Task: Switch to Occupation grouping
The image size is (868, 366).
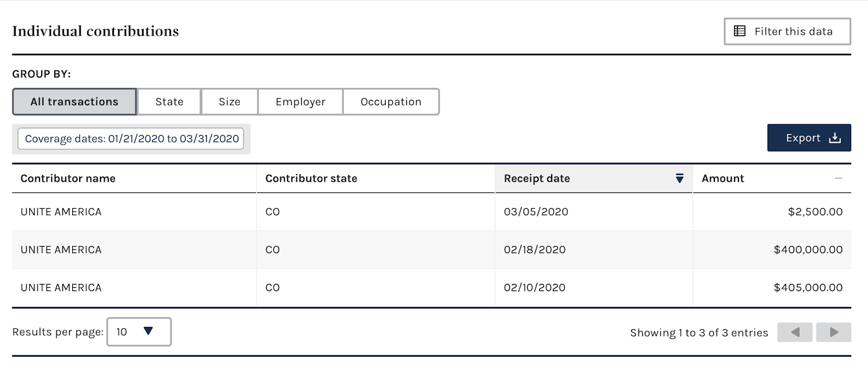Action: [391, 102]
